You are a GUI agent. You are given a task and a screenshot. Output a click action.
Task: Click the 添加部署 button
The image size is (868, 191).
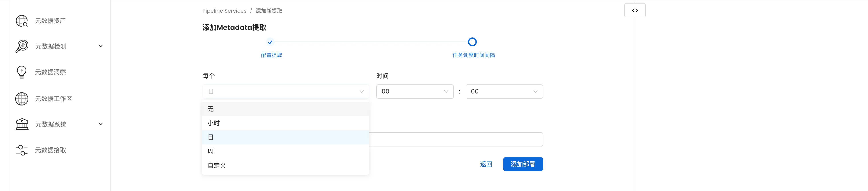click(523, 164)
